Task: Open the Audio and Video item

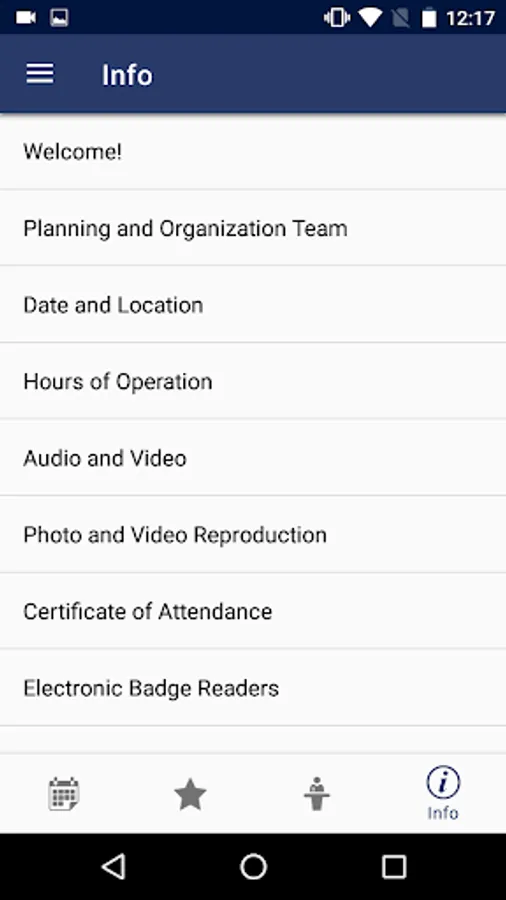Action: [253, 457]
